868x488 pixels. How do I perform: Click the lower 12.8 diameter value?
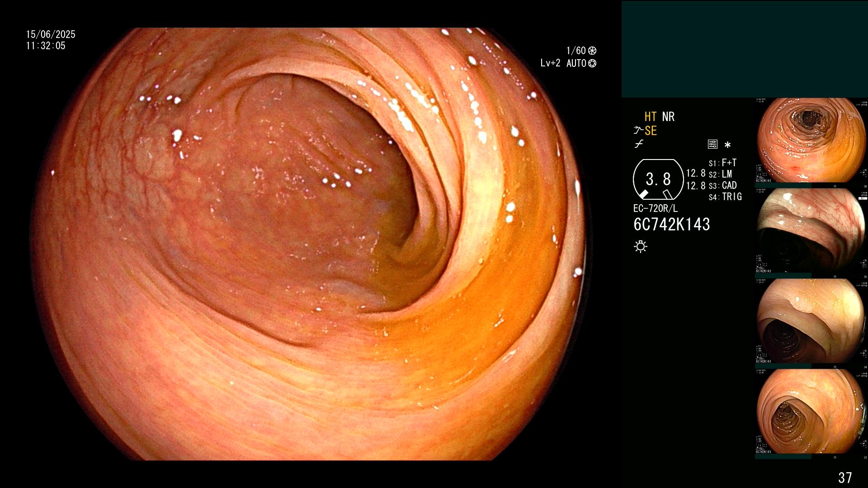[696, 185]
